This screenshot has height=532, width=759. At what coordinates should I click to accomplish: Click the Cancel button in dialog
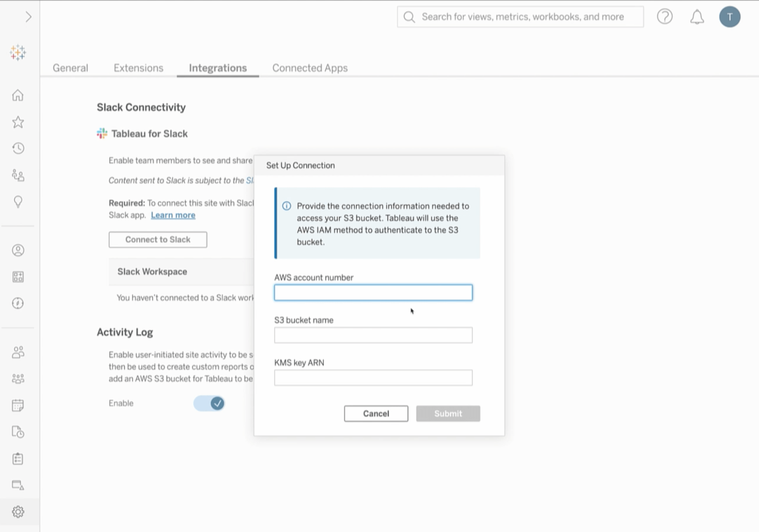376,413
